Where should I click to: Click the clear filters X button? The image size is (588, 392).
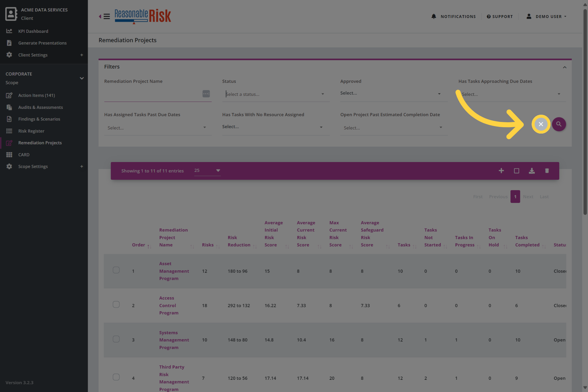point(541,124)
